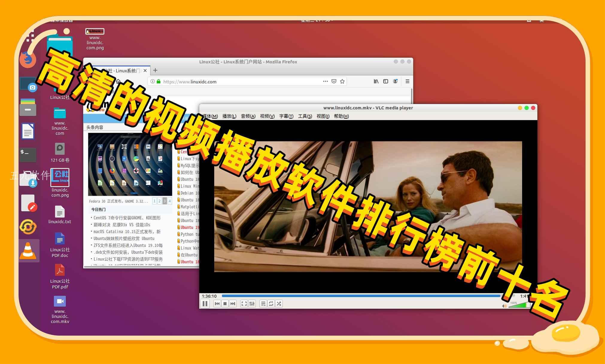Open the Ubuntu妹妹照片壁纸欣赏 link
The height and width of the screenshot is (364, 605).
click(x=124, y=238)
